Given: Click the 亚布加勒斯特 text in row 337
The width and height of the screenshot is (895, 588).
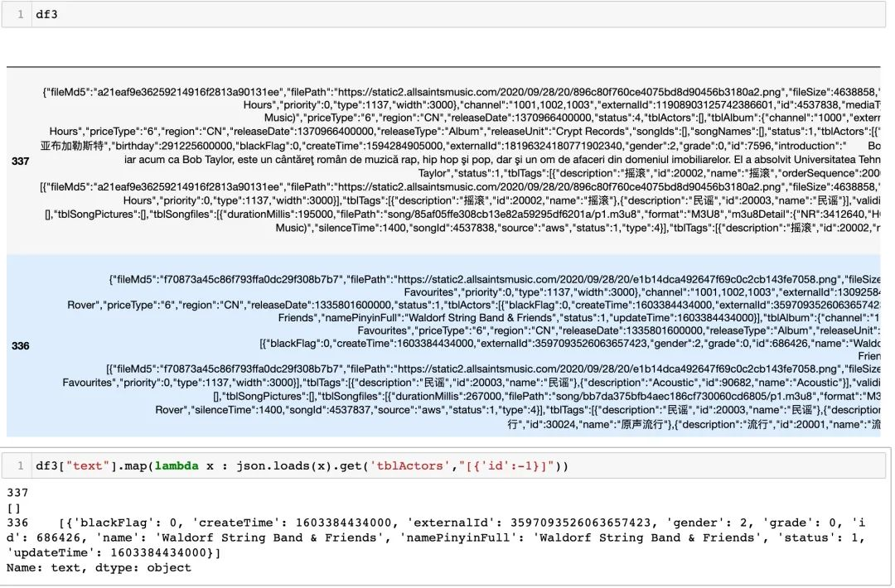Looking at the screenshot, I should 73,146.
